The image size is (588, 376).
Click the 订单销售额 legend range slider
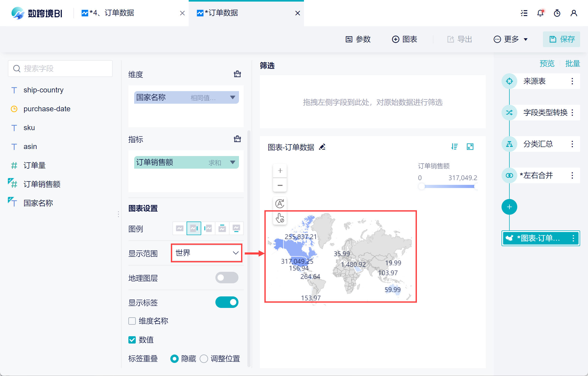pos(449,186)
